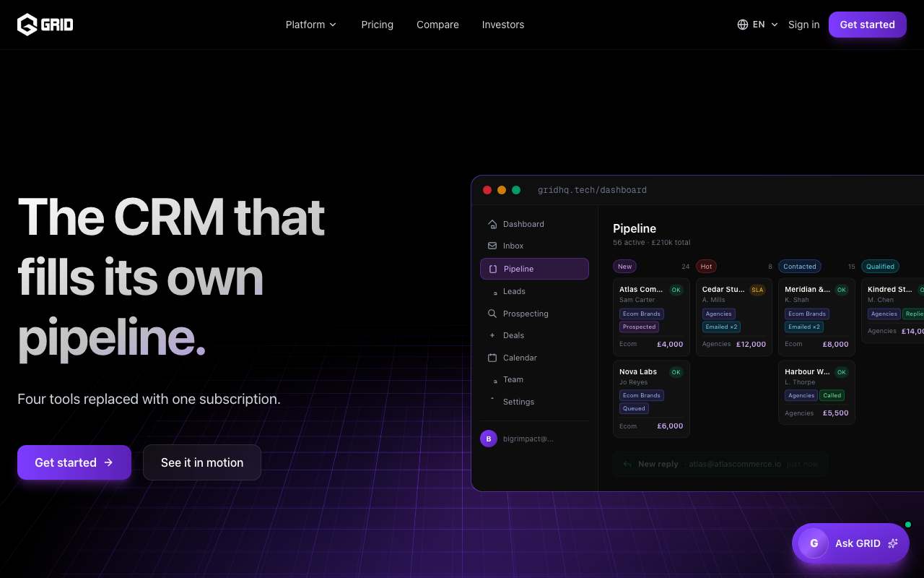Click the Deals sparkle icon
The image size is (924, 578).
click(492, 335)
